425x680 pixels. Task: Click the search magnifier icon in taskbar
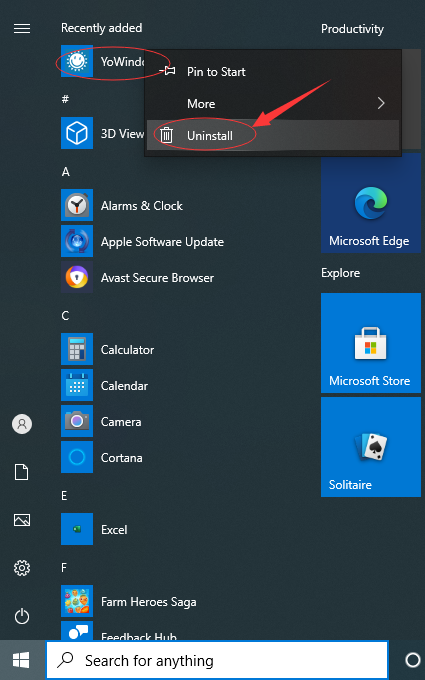pos(65,660)
